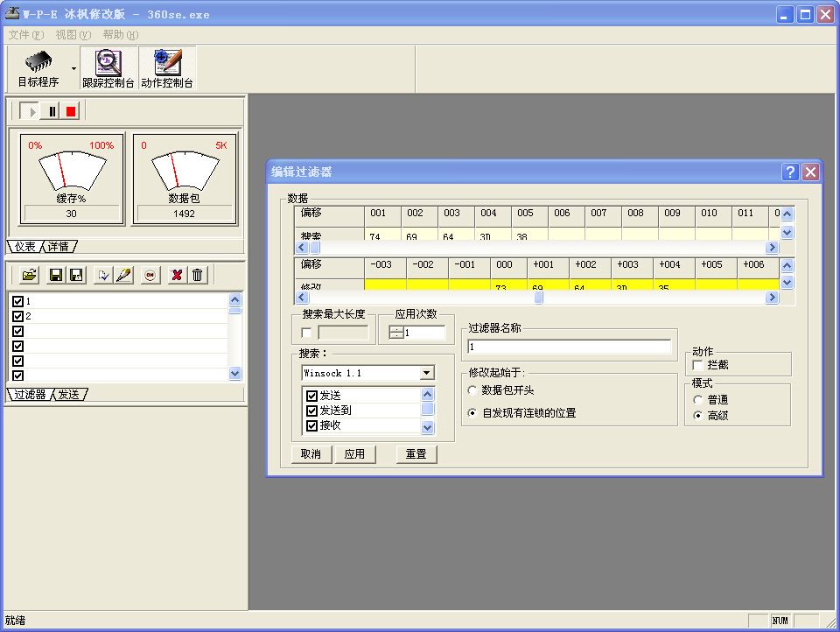Click up arrow of 修改 grid vertical scrollbar

pyautogui.click(x=787, y=265)
